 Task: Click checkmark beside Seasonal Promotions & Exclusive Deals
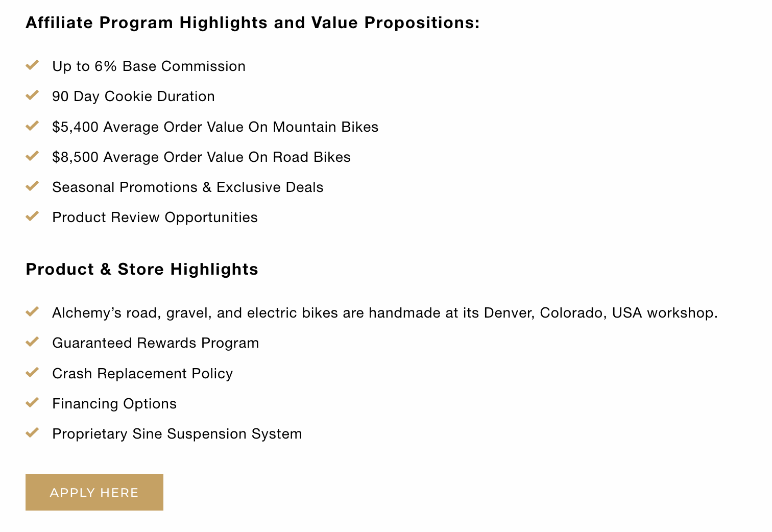pyautogui.click(x=32, y=186)
